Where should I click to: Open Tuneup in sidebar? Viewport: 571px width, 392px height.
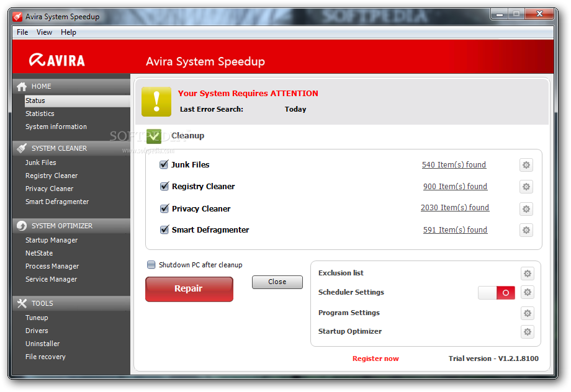coord(37,318)
